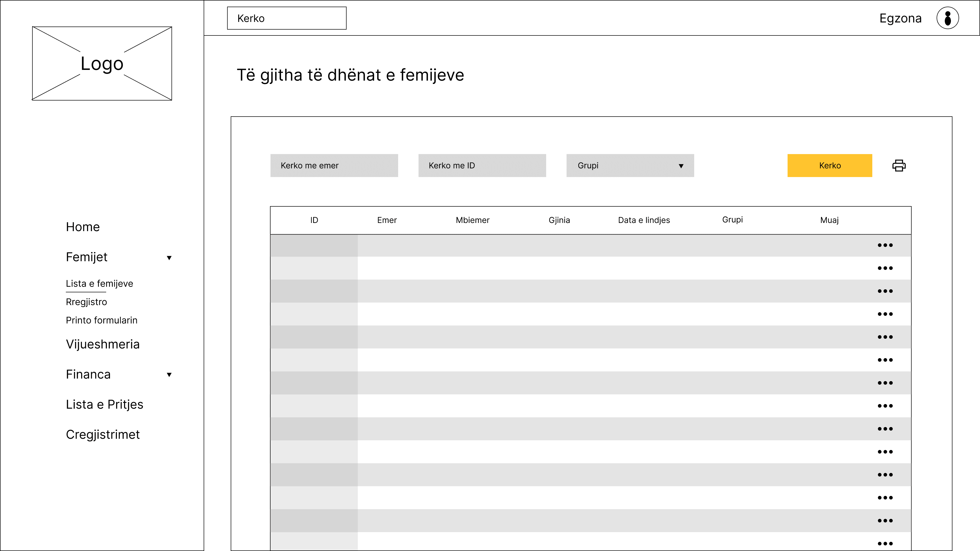980x551 pixels.
Task: Open Cregjistrimet in the sidebar
Action: [103, 434]
